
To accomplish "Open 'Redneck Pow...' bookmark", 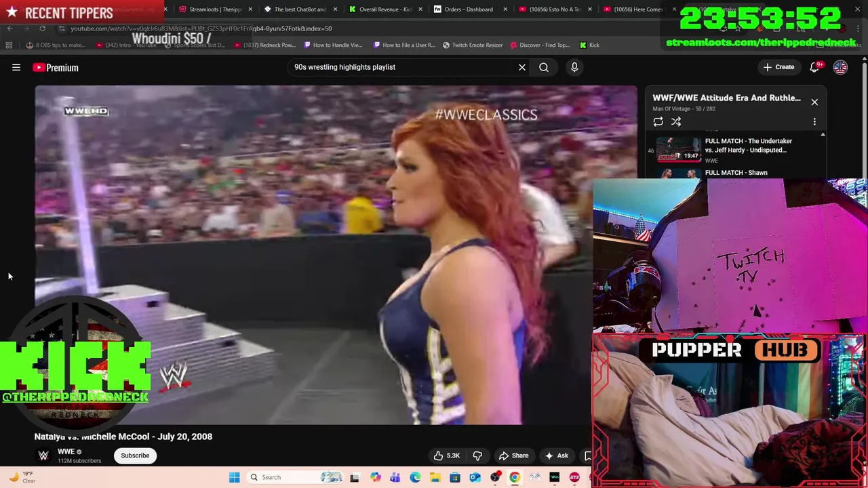I will (264, 45).
